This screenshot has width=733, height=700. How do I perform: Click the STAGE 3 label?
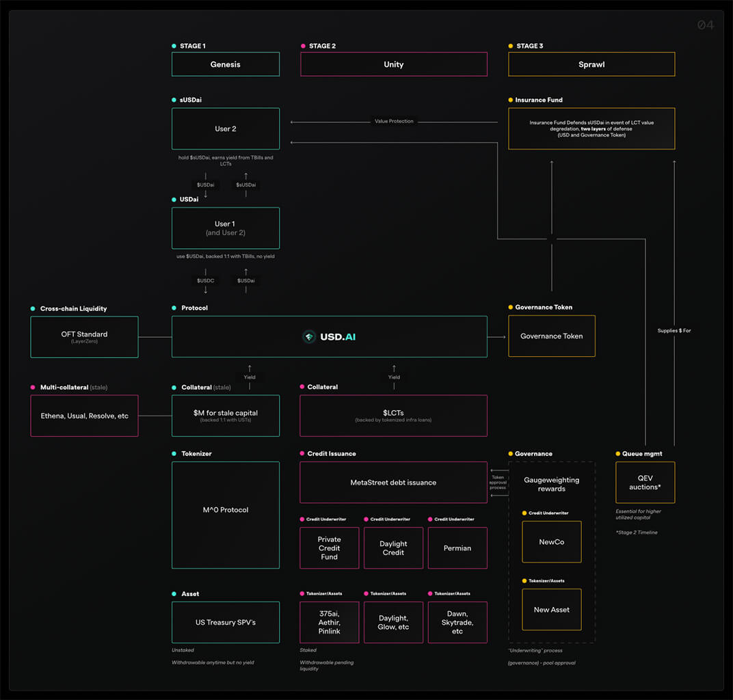pyautogui.click(x=530, y=46)
